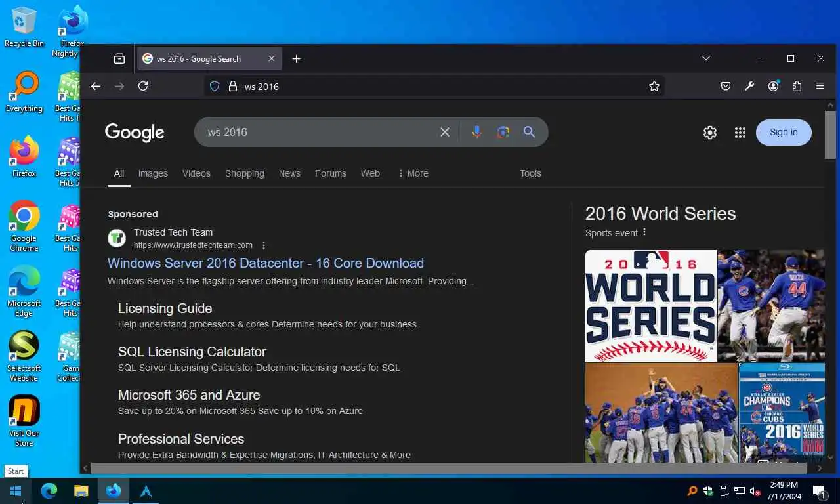Open Extensions puzzle piece icon
This screenshot has width=840, height=504.
tap(797, 86)
